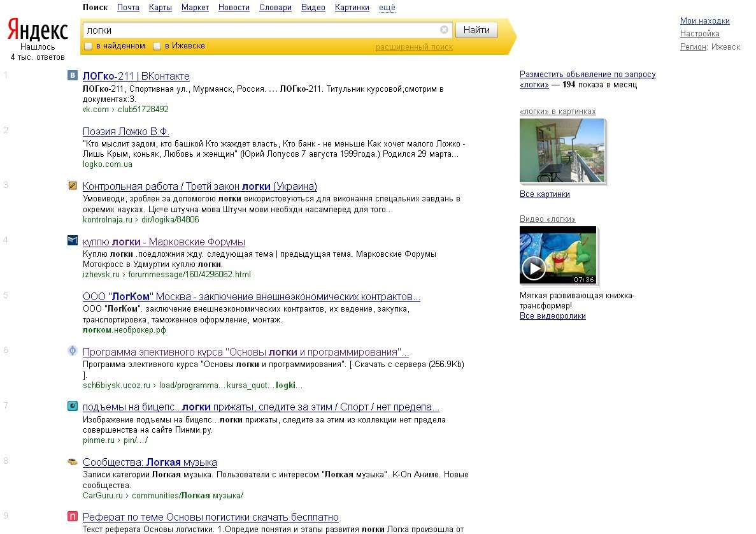The height and width of the screenshot is (534, 756).
Task: Click Разместить объявление по запросу link
Action: pos(588,75)
